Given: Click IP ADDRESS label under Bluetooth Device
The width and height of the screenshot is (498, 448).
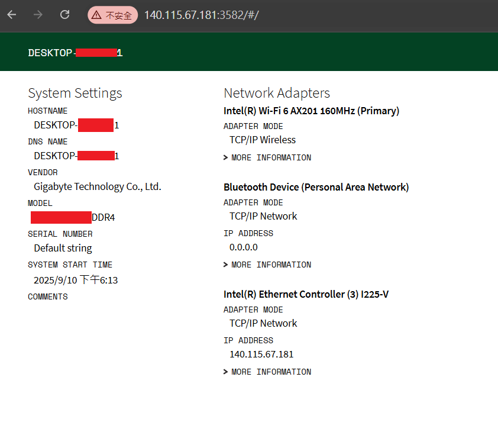Looking at the screenshot, I should click(x=248, y=234).
